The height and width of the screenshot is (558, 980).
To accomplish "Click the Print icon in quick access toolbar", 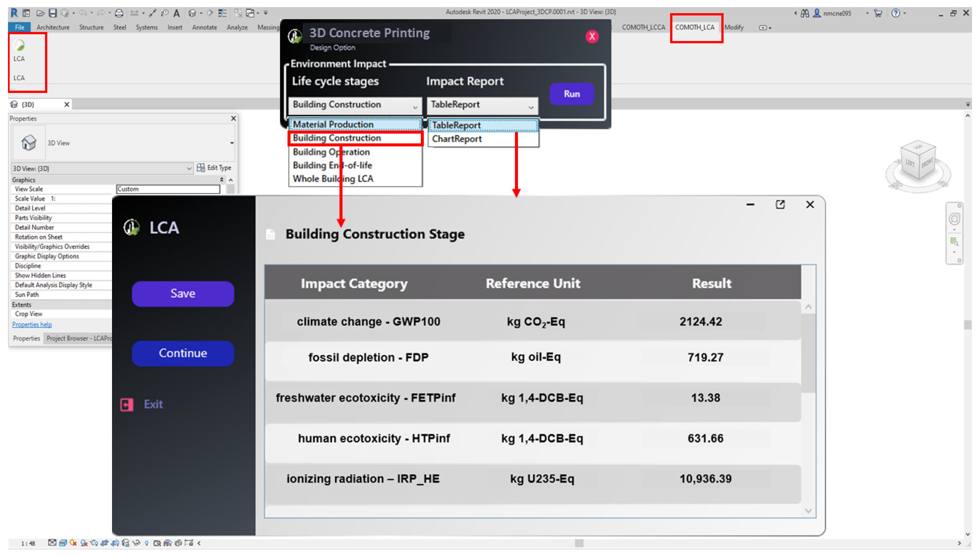I will [119, 13].
